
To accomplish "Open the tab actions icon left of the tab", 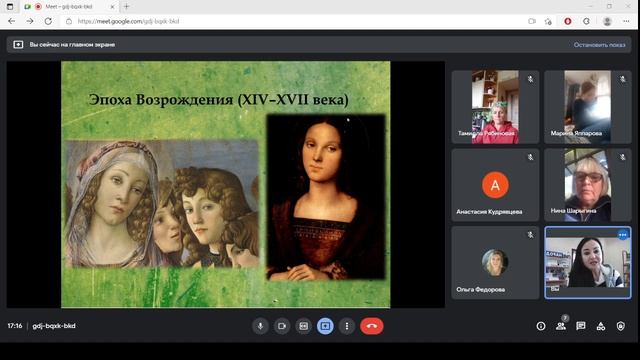I will (x=10, y=7).
